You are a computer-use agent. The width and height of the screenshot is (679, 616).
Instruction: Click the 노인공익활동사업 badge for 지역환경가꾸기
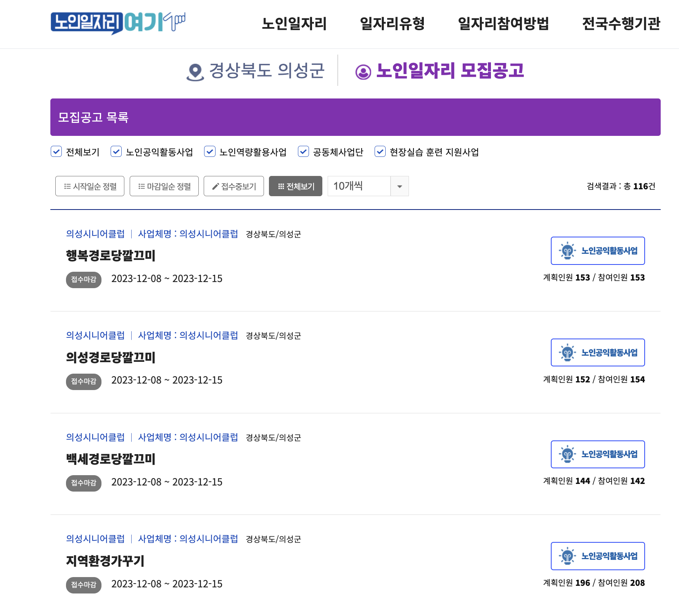pyautogui.click(x=597, y=556)
